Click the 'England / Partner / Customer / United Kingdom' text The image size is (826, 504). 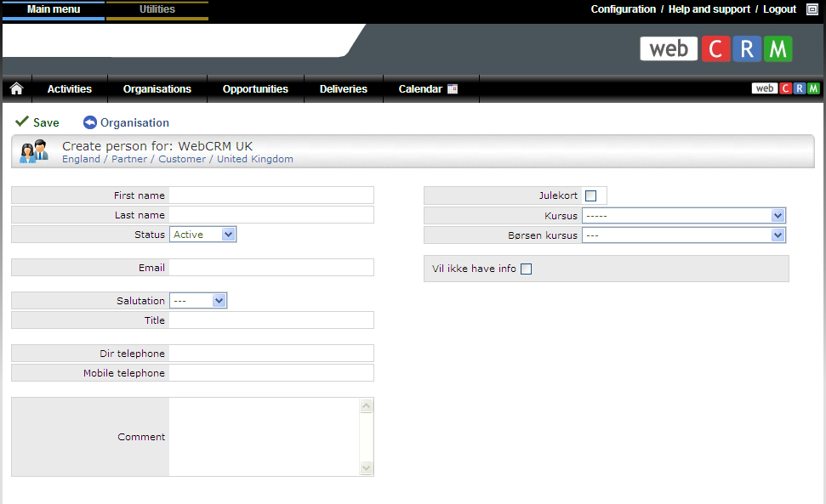click(x=178, y=159)
